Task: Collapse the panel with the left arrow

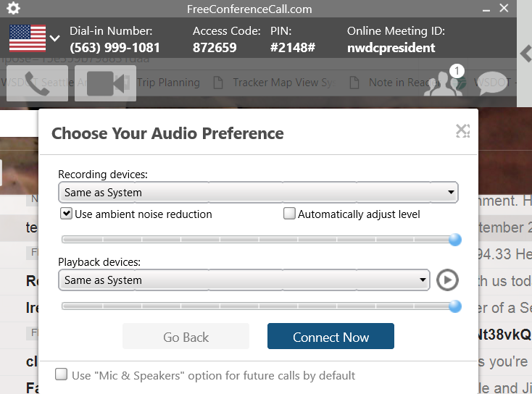Action: click(525, 54)
